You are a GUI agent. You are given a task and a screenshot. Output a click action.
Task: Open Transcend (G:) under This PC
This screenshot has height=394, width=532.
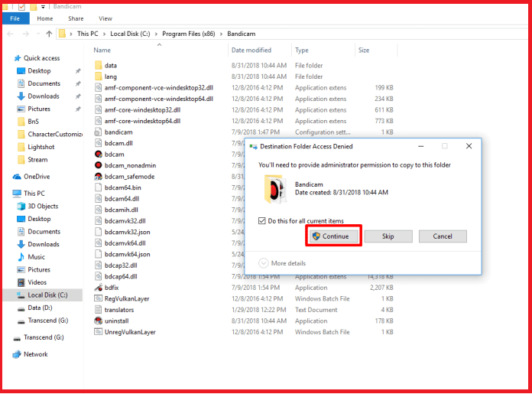tap(48, 321)
